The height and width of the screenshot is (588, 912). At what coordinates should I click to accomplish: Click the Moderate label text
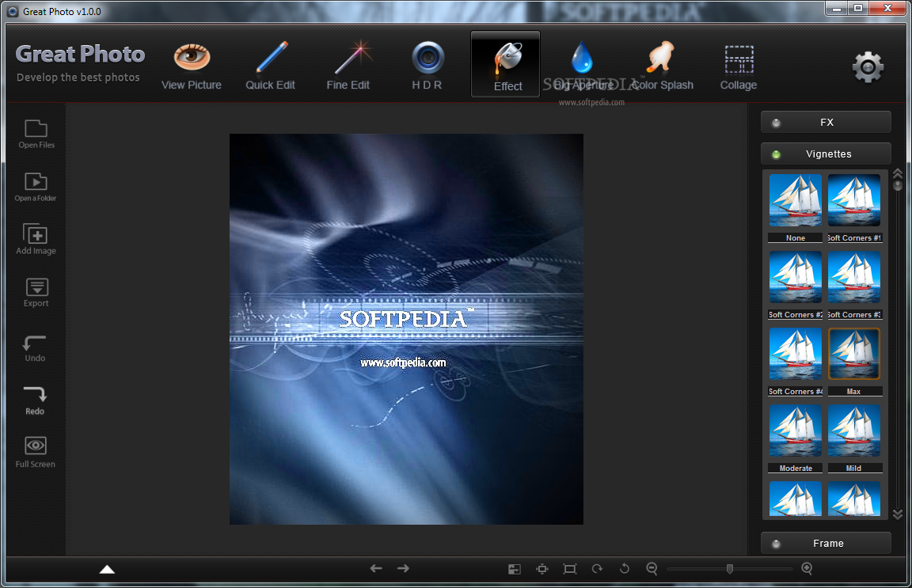pos(796,469)
